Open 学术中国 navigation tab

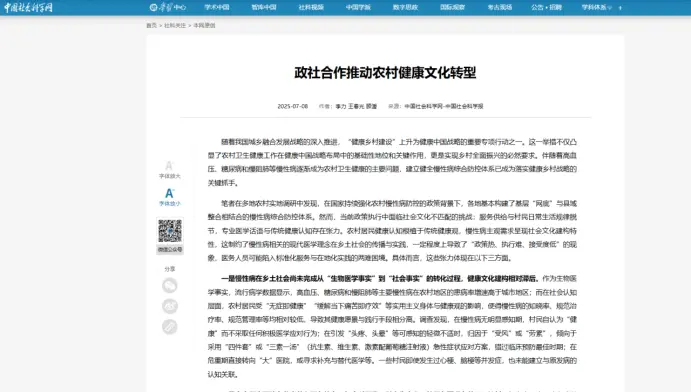pos(217,7)
